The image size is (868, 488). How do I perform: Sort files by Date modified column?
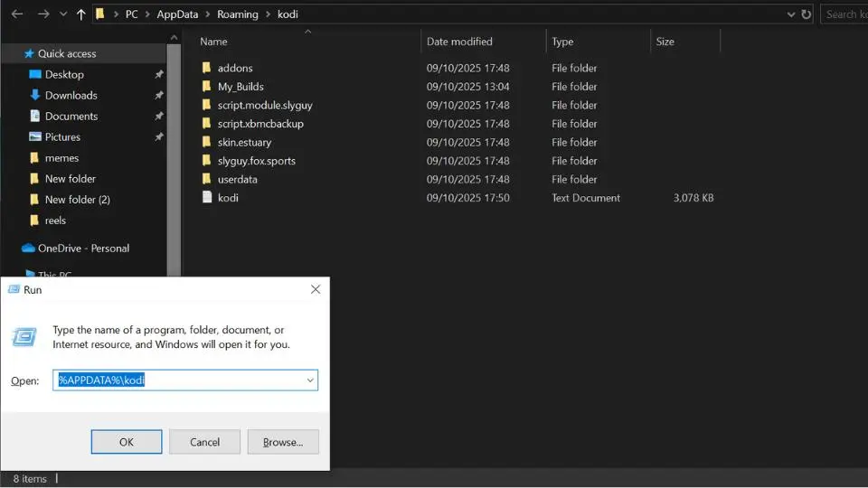click(459, 42)
